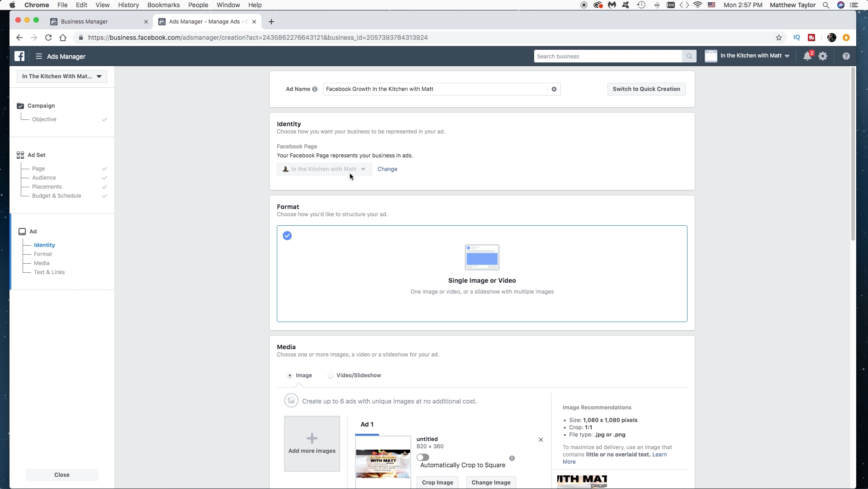The width and height of the screenshot is (868, 489).
Task: Go to Audience in sidebar
Action: pyautogui.click(x=44, y=178)
